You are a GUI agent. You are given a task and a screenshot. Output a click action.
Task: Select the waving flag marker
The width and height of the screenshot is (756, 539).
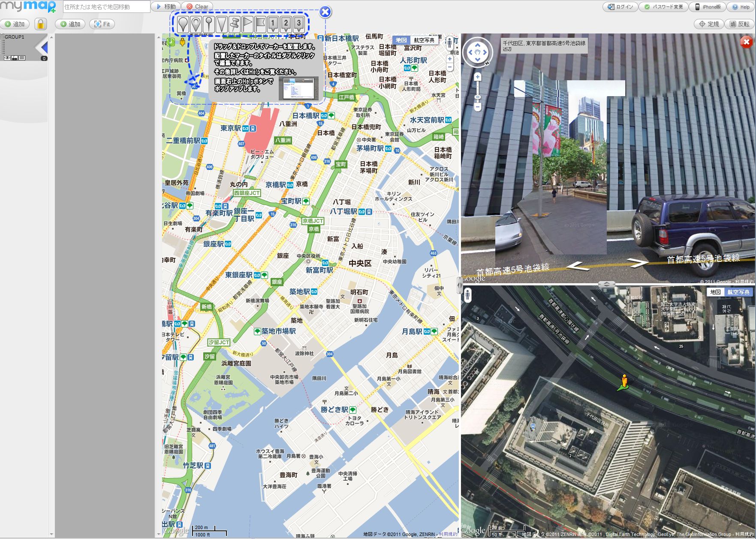pyautogui.click(x=260, y=24)
